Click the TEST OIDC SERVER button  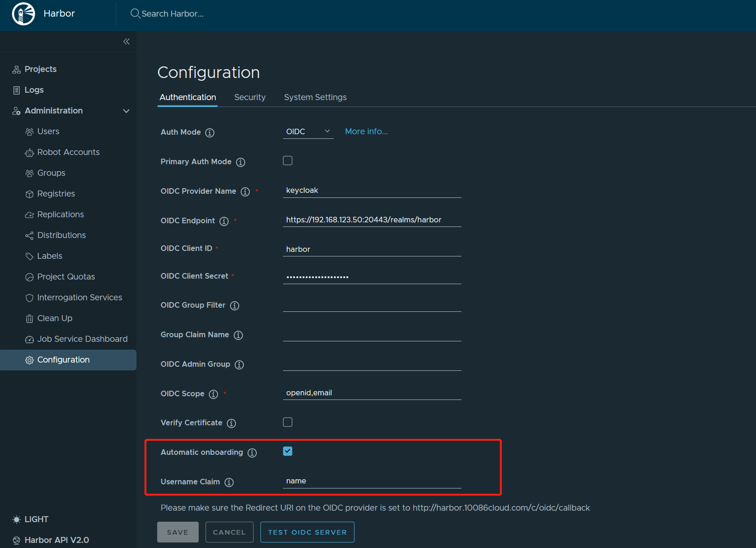click(307, 532)
